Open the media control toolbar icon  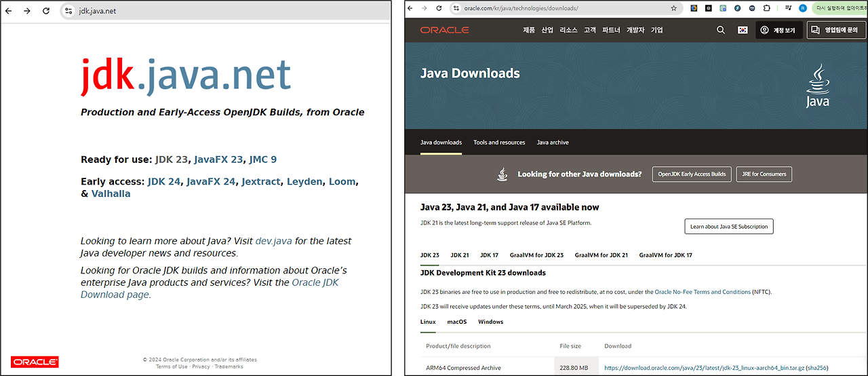coord(788,8)
